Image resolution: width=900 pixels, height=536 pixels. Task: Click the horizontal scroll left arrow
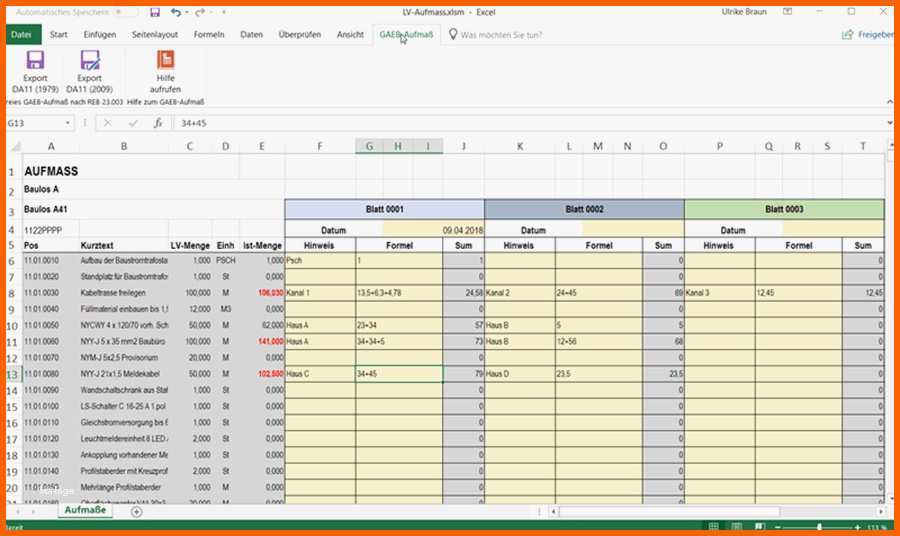pos(553,511)
